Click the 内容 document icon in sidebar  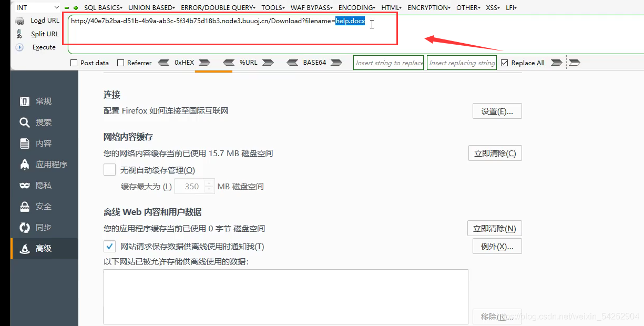pyautogui.click(x=25, y=144)
